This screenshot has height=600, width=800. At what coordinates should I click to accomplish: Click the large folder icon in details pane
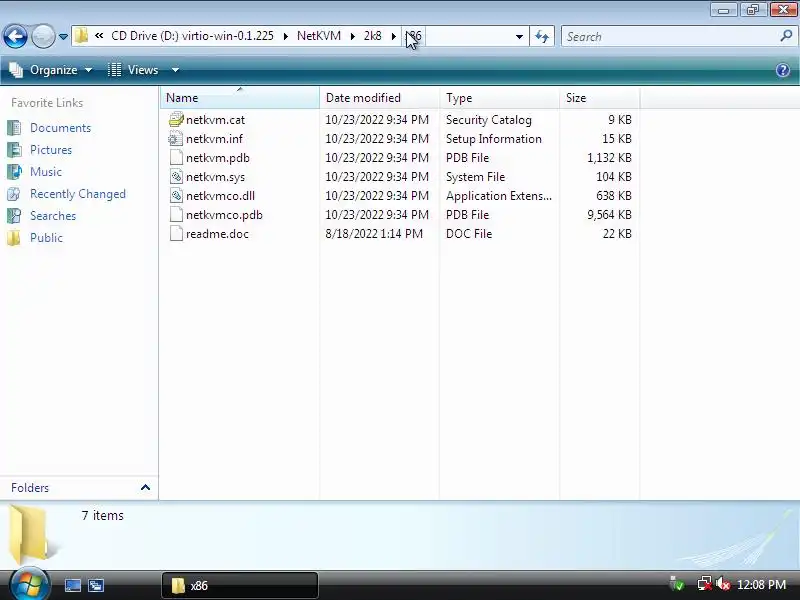31,535
